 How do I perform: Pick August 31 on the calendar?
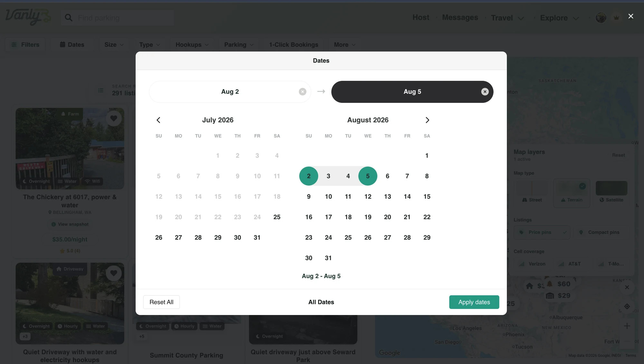point(328,258)
